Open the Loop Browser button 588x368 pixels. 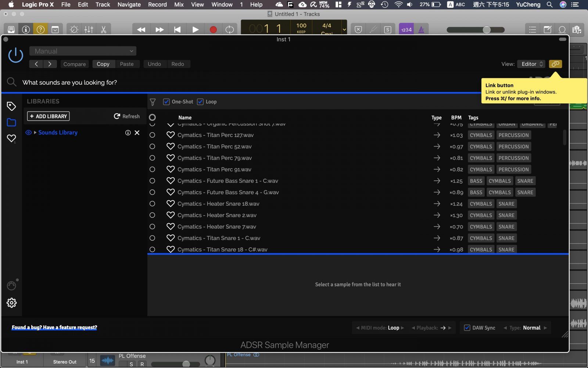click(x=562, y=29)
